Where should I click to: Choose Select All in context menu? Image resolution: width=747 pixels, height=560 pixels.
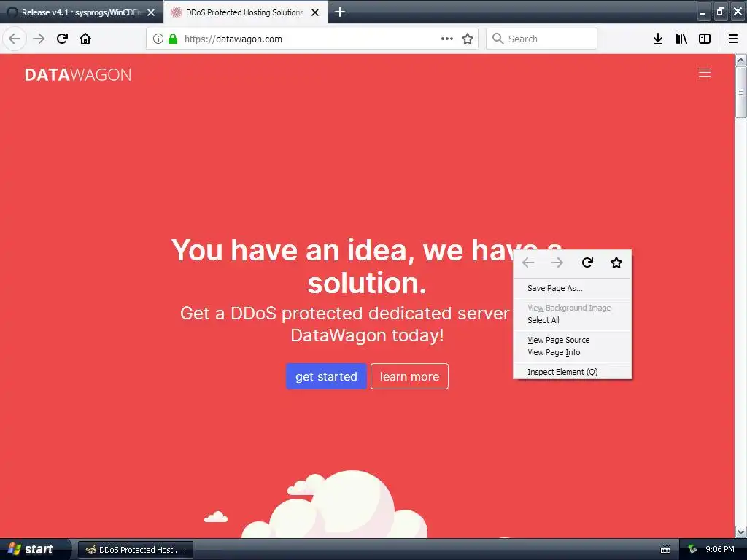(x=572, y=320)
